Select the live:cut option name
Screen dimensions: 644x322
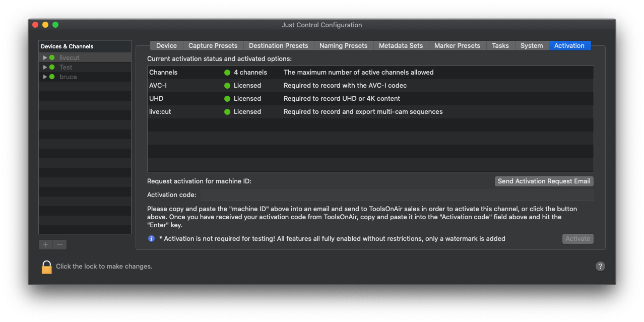click(160, 111)
